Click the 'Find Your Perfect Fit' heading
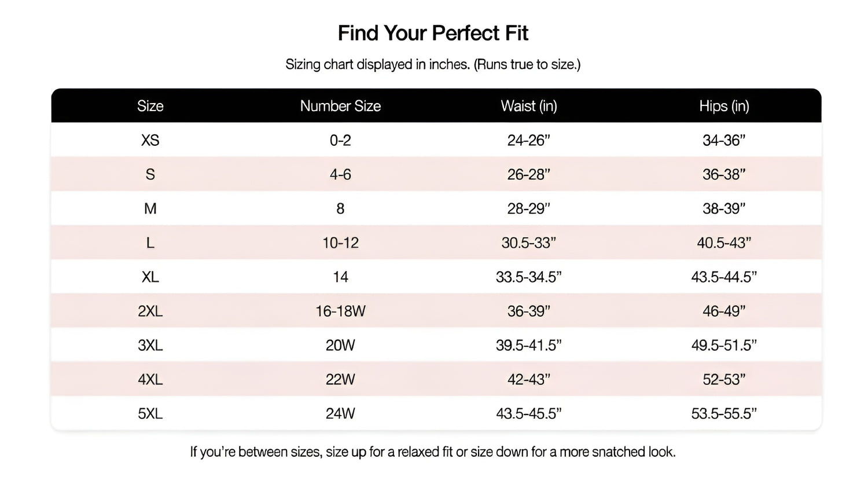The image size is (868, 484). (433, 33)
